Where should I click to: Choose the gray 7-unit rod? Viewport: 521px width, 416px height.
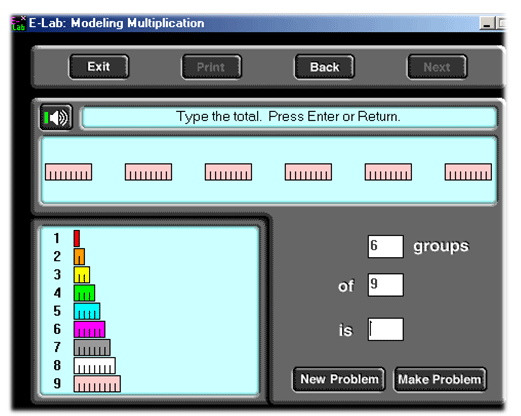pos(92,347)
